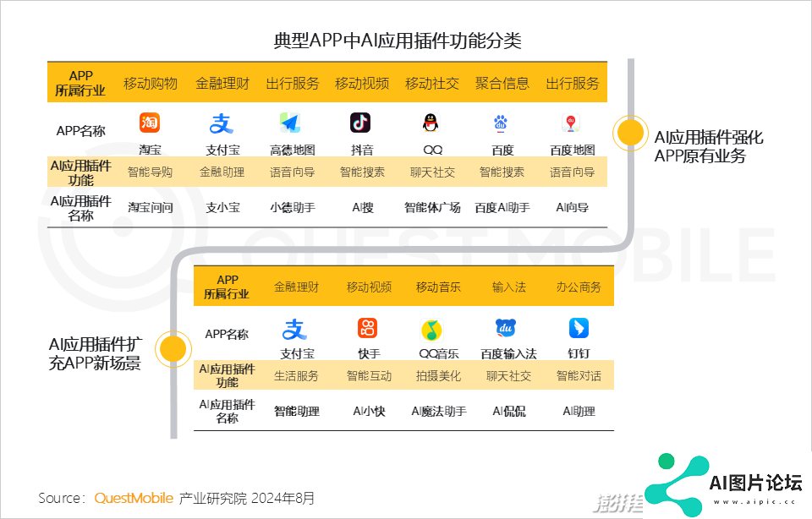Click the 百度地图 map pin icon
The image size is (812, 519).
click(x=571, y=123)
